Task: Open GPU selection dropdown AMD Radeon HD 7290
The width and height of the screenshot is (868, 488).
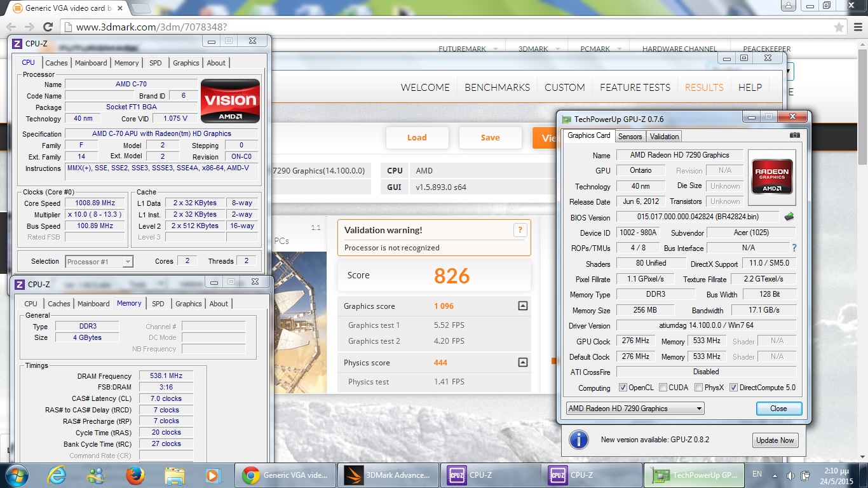Action: coord(635,409)
